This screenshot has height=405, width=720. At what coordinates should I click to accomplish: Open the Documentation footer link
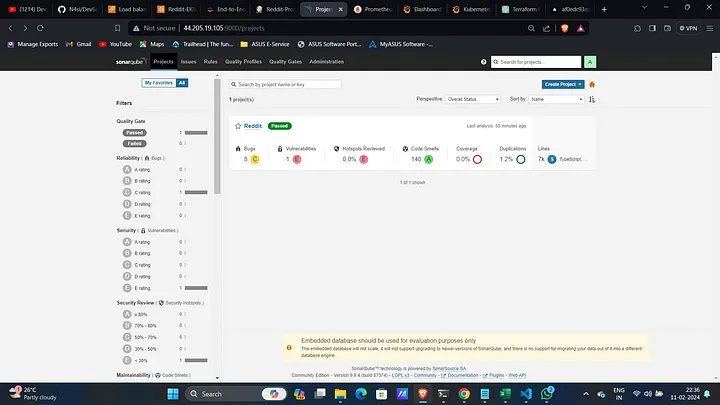[462, 375]
